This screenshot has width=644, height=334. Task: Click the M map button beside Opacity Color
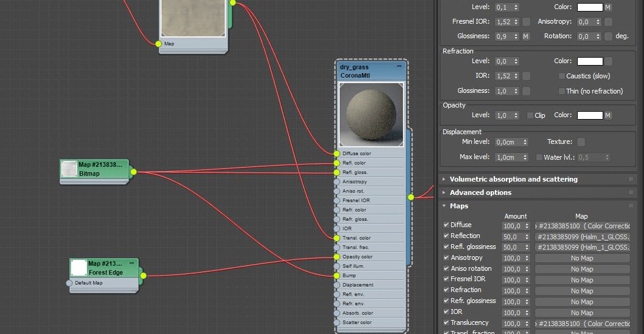click(608, 115)
